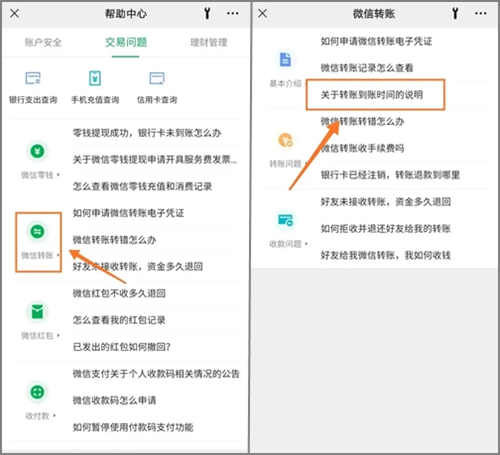Open 银行卡已经注销，转账退款到哪里
This screenshot has height=455, width=500.
[390, 175]
